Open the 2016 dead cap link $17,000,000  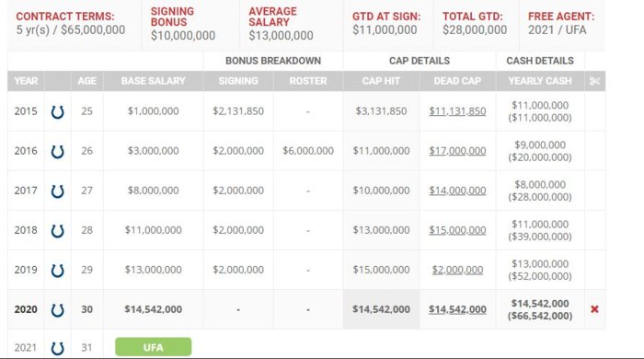click(x=457, y=151)
